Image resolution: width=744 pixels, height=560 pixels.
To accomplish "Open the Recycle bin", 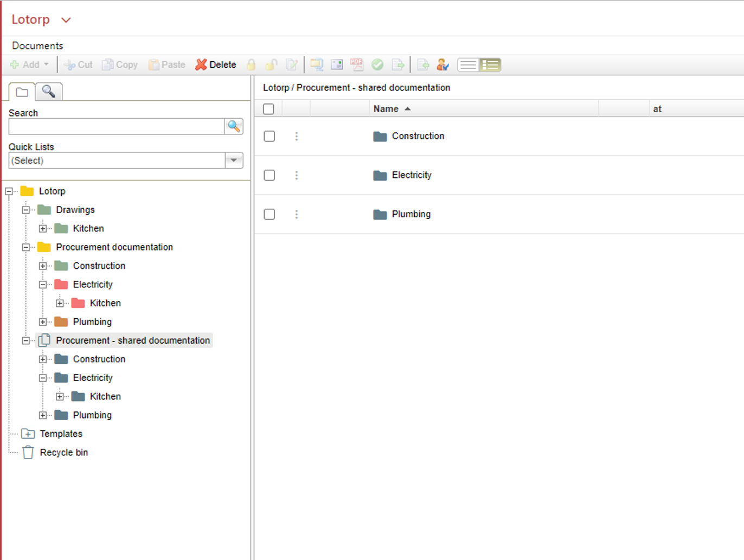I will point(64,453).
